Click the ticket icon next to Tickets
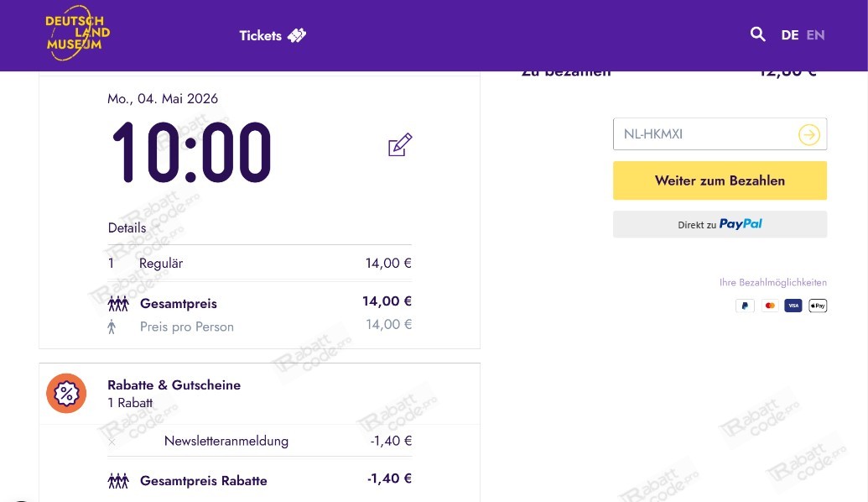 (297, 35)
